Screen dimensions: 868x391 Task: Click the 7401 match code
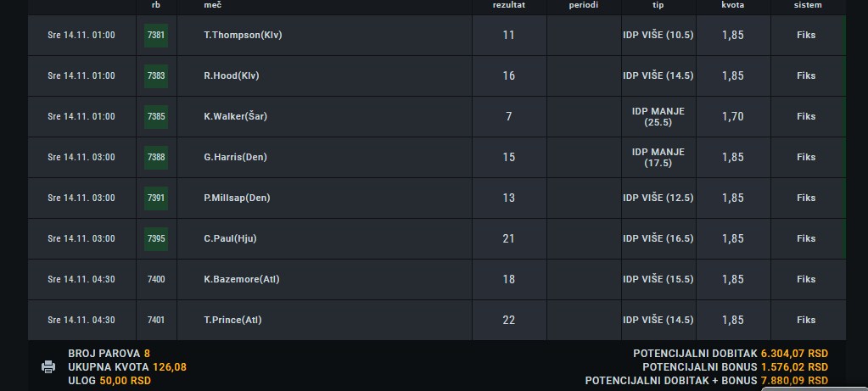point(156,321)
